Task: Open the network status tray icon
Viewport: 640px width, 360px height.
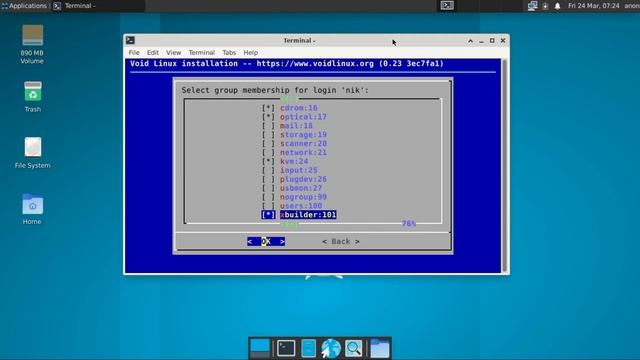Action: 532,6
